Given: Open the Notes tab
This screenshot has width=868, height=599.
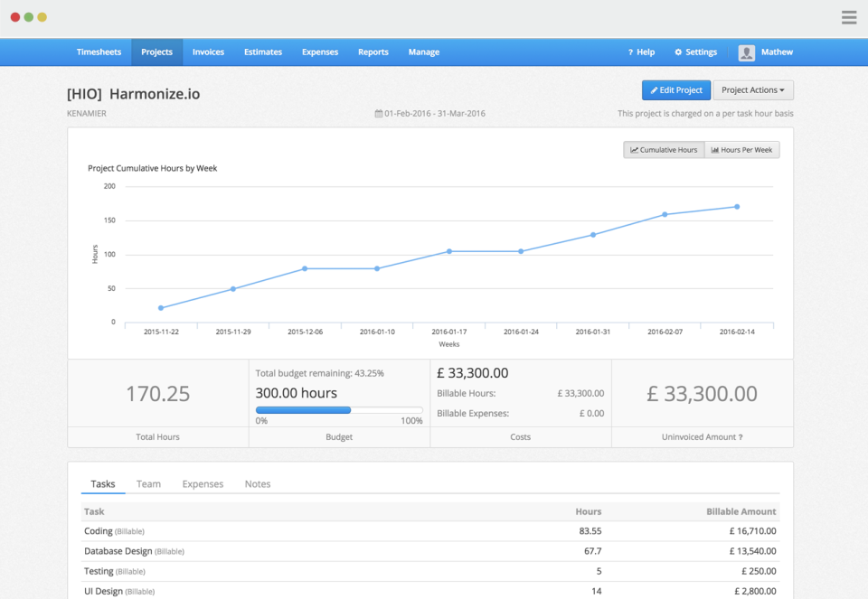Looking at the screenshot, I should [257, 483].
